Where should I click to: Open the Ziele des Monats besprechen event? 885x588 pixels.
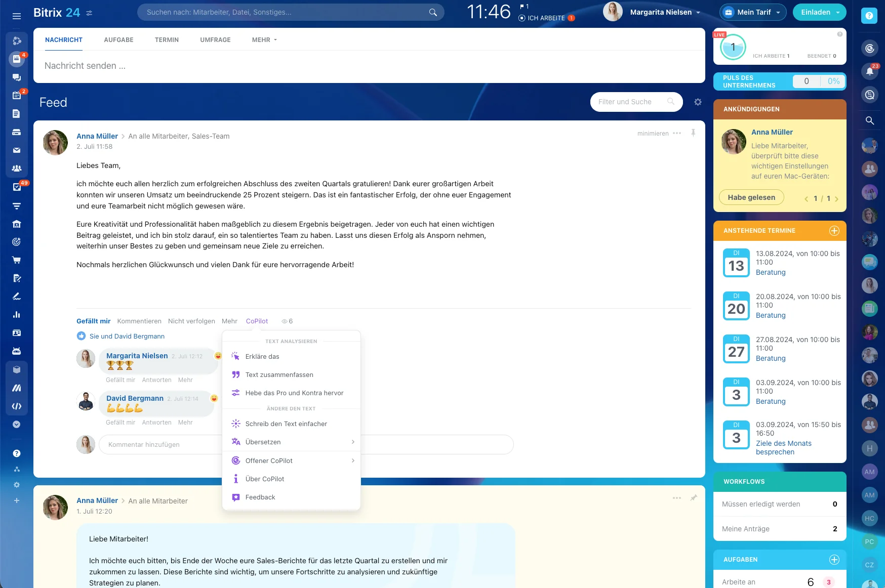click(x=783, y=448)
